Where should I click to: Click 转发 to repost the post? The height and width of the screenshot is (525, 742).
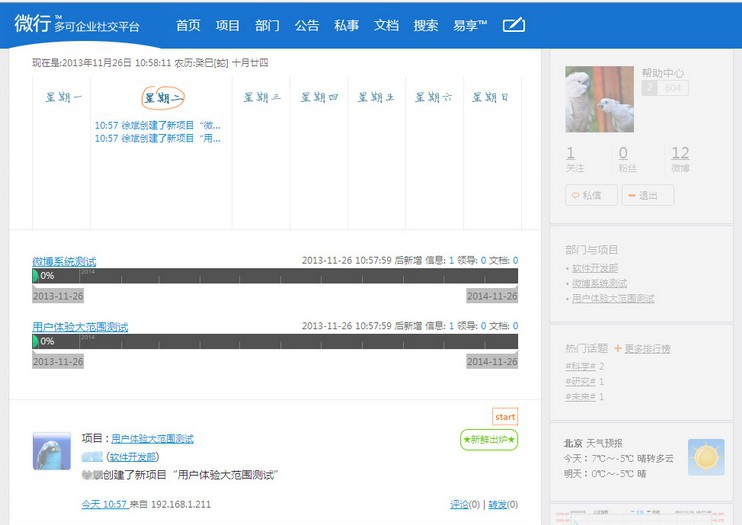[x=497, y=505]
